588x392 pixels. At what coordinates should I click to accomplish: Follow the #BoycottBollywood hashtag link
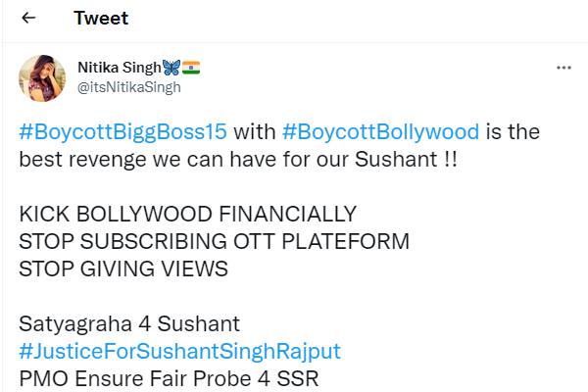point(380,131)
